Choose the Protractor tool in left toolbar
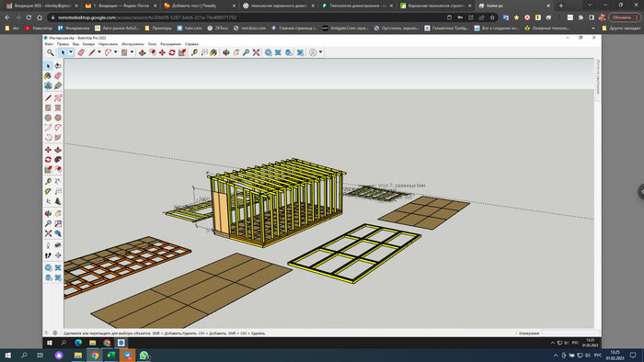Viewport: 644px width, 362px height. tap(48, 191)
